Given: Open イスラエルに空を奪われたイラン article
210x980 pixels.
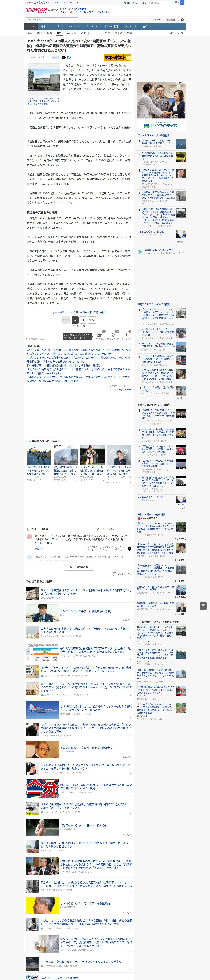Looking at the screenshot, I should pos(81,961).
